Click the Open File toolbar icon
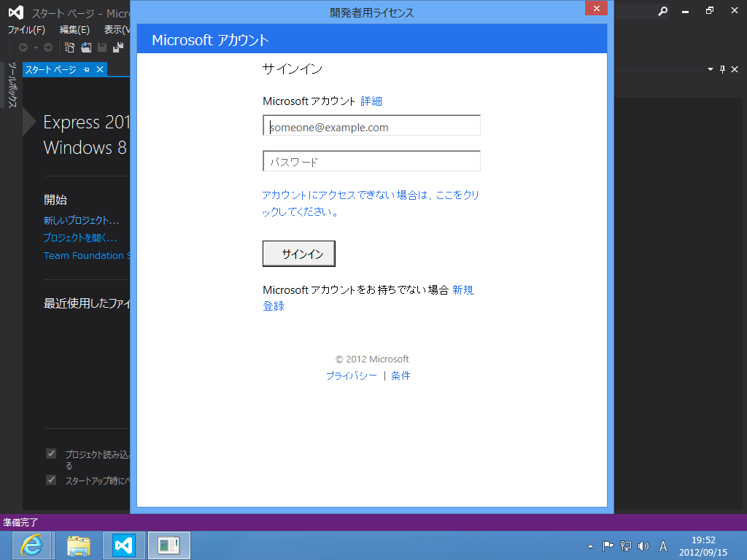 click(x=86, y=47)
